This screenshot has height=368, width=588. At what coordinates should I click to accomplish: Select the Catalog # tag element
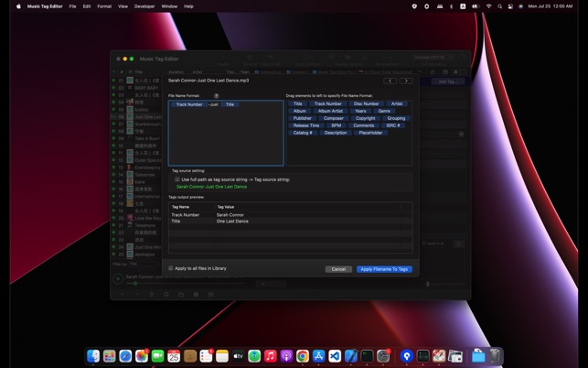coord(303,133)
